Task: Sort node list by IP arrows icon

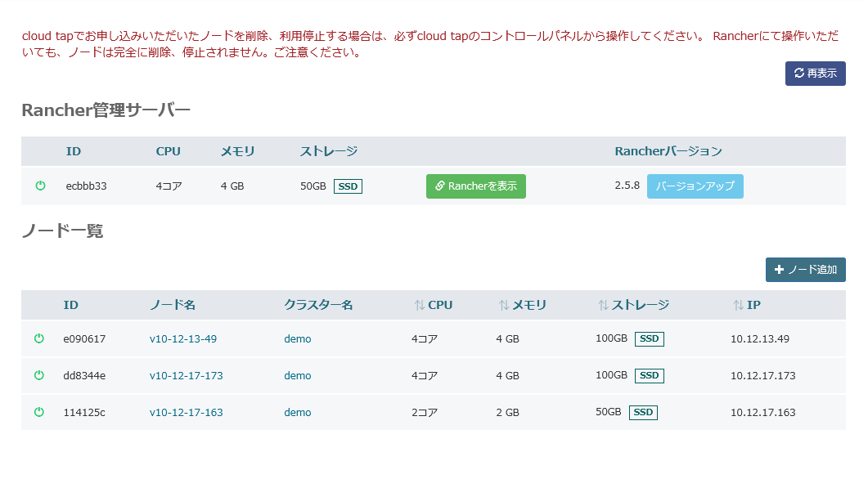Action: [739, 305]
